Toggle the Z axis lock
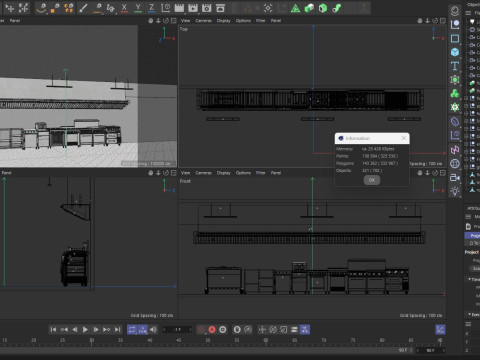The height and width of the screenshot is (360, 480). coord(151,8)
